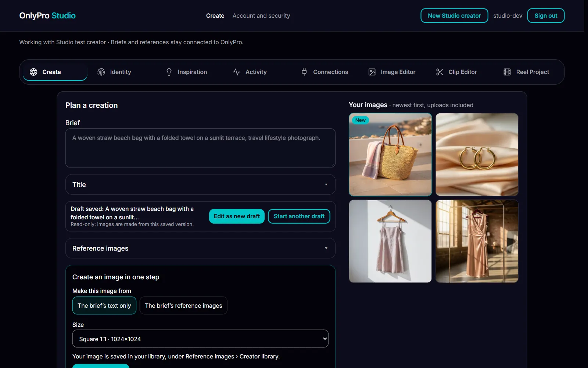Switch to the Activity tab label
Image resolution: width=588 pixels, height=368 pixels.
point(256,72)
